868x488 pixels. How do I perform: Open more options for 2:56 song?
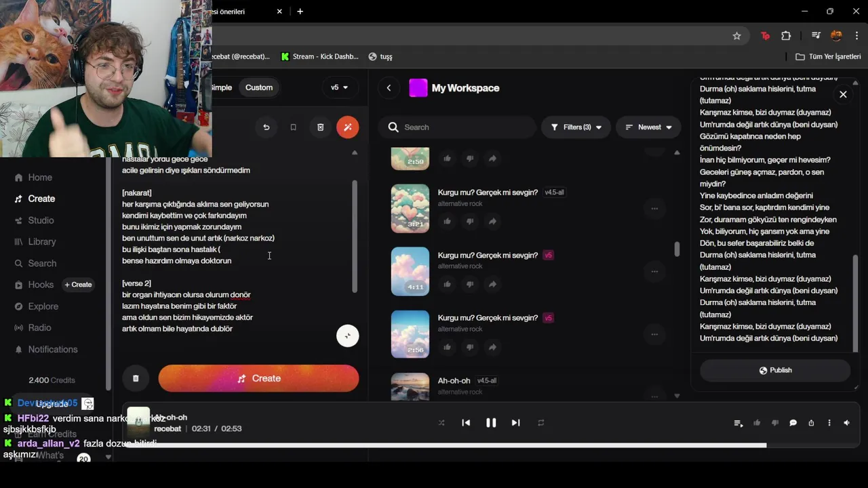[654, 334]
